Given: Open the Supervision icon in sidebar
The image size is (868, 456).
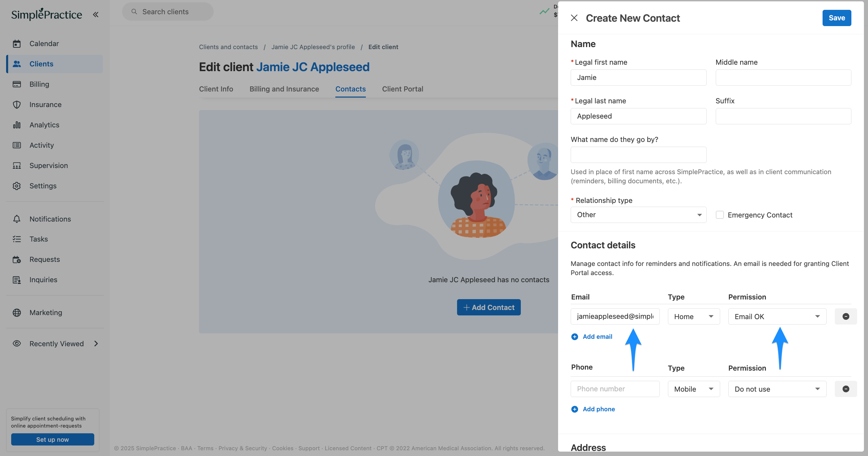Looking at the screenshot, I should tap(17, 165).
